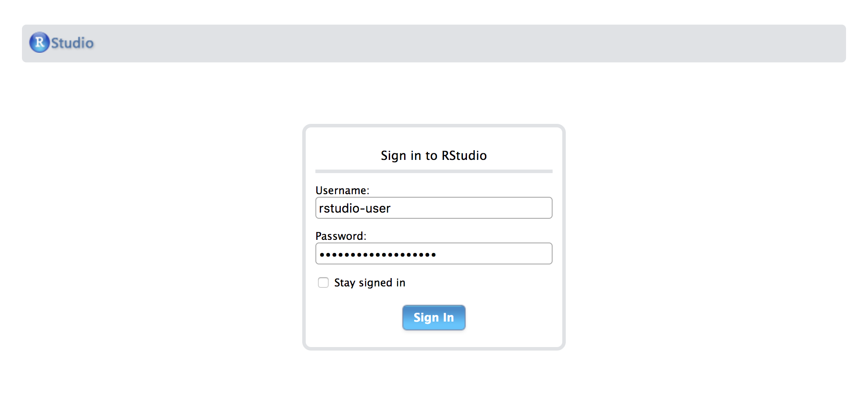Viewport: 868px width, 398px height.
Task: Click the word "user" in Username field
Action: tap(378, 208)
